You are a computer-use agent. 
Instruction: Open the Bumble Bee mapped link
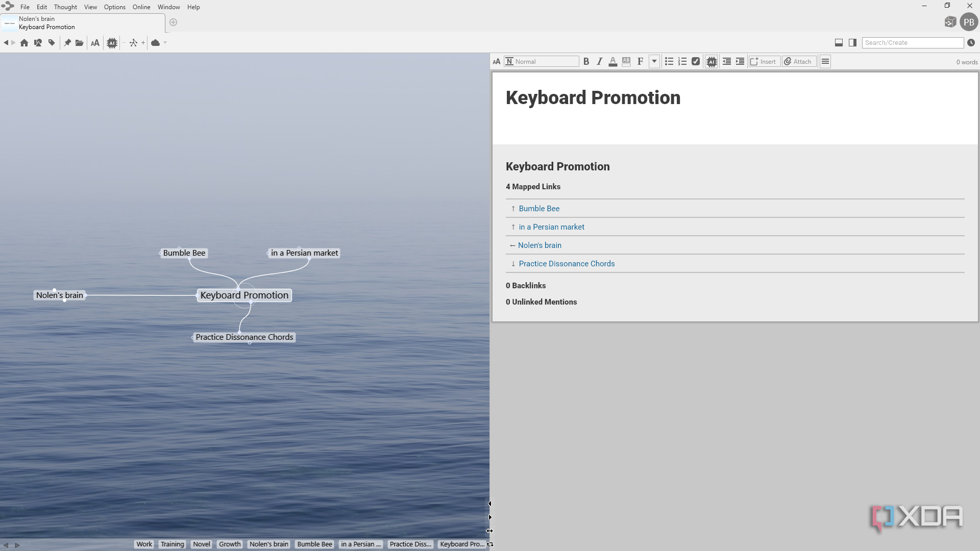[x=539, y=209]
